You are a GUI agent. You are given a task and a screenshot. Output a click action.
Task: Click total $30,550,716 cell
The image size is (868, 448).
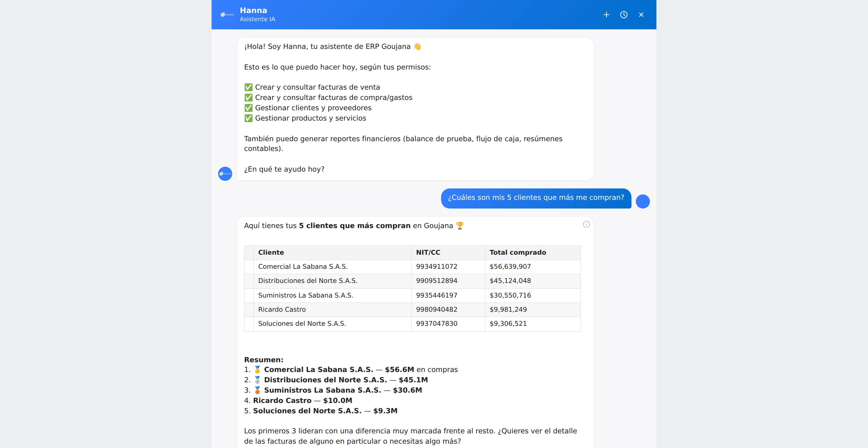(533, 295)
